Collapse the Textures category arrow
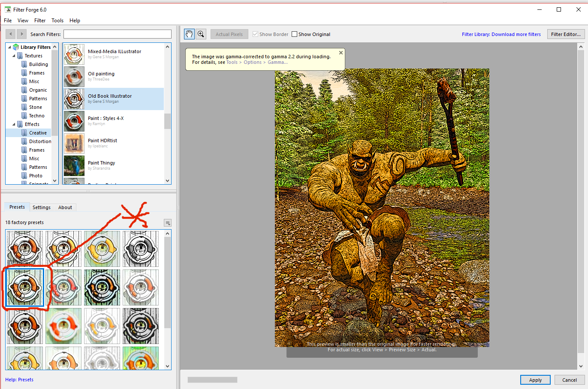Screen dimensions: 588x389 [14, 56]
